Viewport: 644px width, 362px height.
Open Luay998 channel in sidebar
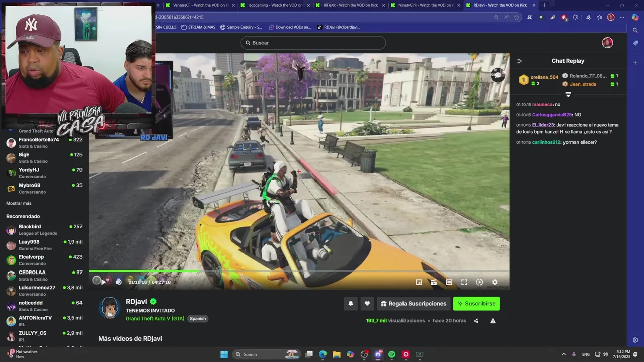(44, 245)
